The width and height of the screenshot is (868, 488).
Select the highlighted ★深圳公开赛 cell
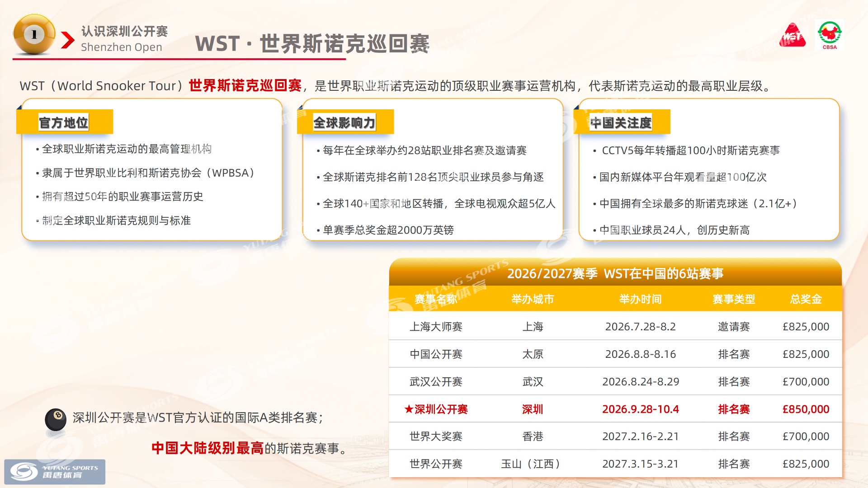(x=436, y=409)
